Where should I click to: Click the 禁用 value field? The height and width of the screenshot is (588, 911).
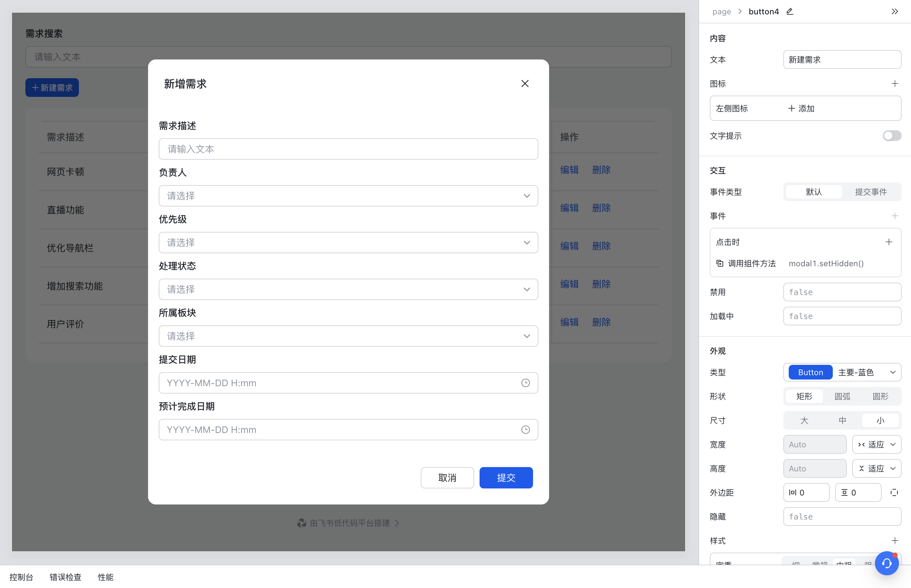842,292
